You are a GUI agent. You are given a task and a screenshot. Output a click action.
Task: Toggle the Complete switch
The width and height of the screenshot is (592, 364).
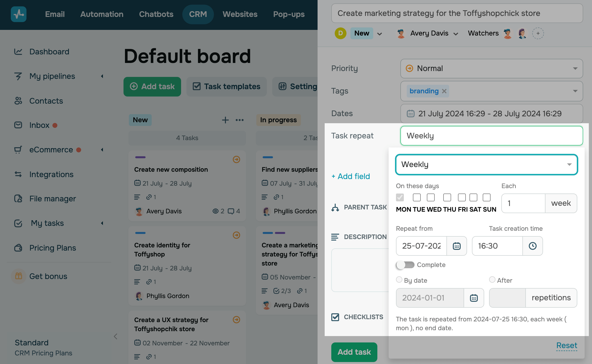tap(405, 265)
